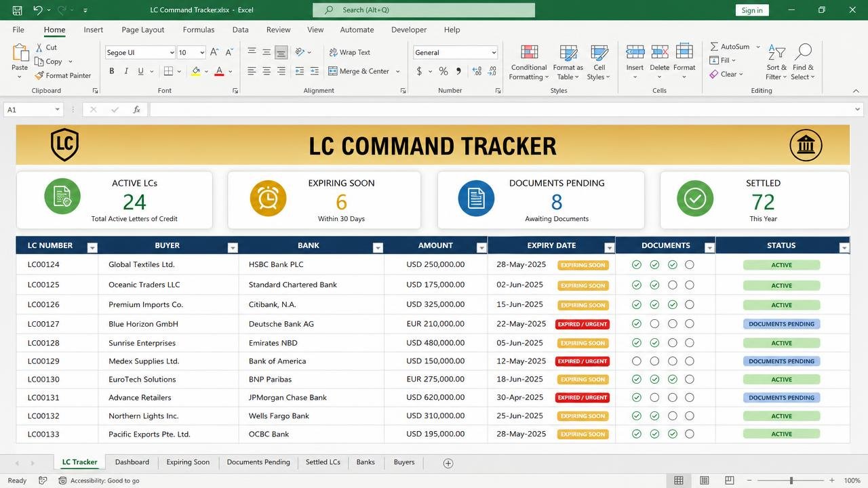The width and height of the screenshot is (868, 488).
Task: Open the Page Layout ribbon tab
Action: (143, 30)
